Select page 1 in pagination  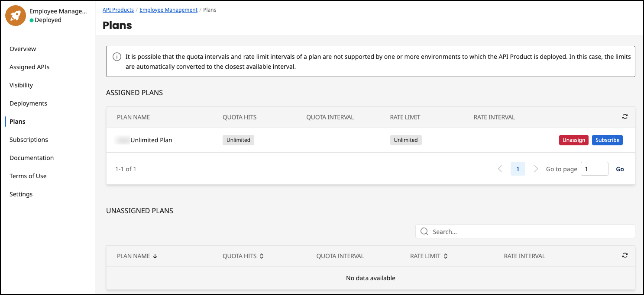[518, 169]
